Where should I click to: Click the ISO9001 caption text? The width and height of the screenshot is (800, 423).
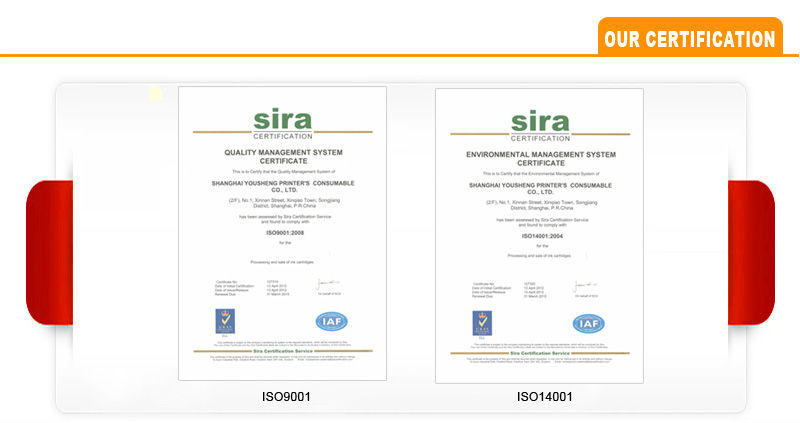[286, 396]
